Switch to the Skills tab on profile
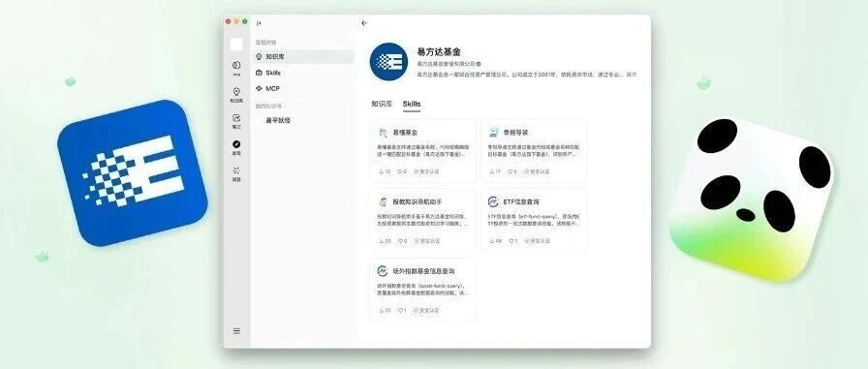The width and height of the screenshot is (868, 369). (x=412, y=104)
